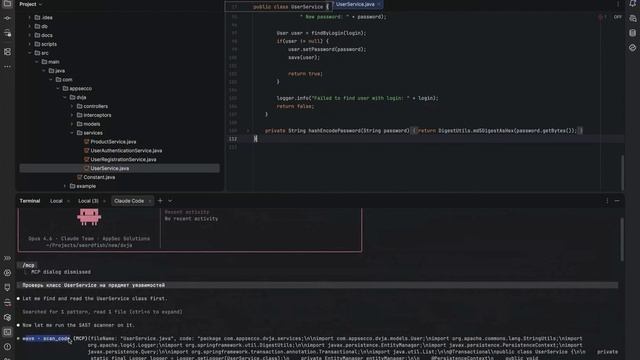Open the round sync icon below Database icon
This screenshot has width=640, height=360.
[633, 48]
